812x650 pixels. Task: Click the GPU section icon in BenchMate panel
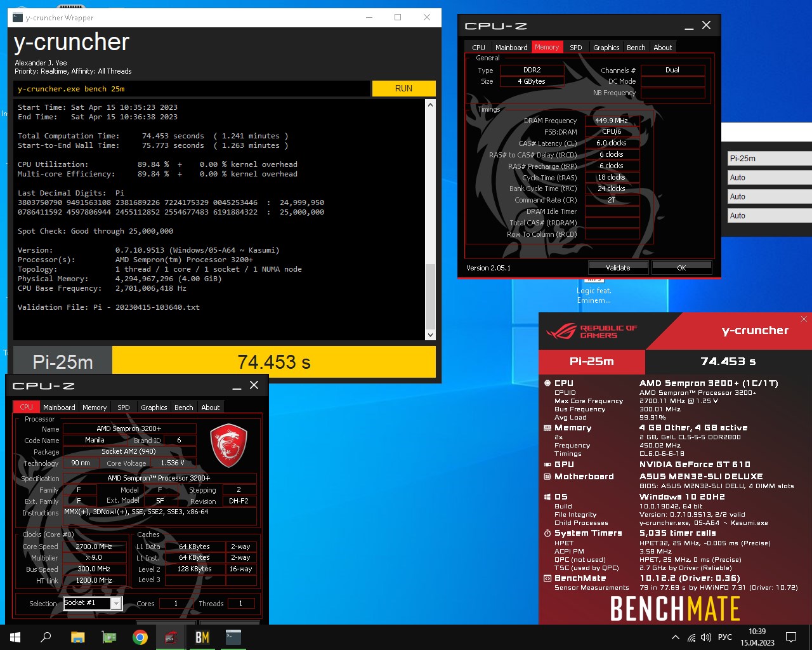547,465
